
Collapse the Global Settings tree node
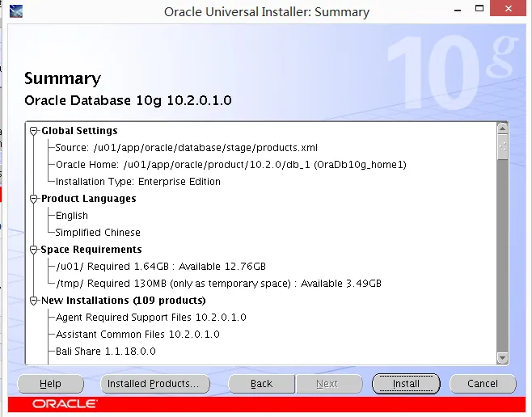33,131
